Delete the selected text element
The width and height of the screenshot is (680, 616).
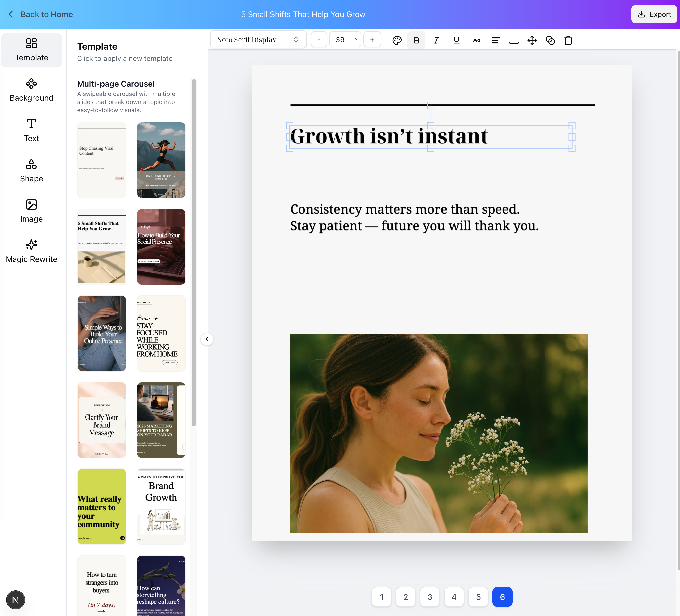coord(568,40)
